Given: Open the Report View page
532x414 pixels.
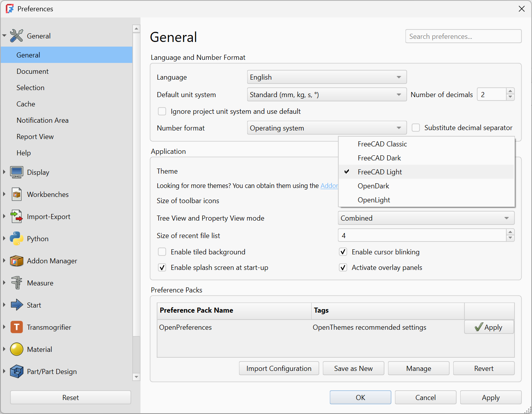Looking at the screenshot, I should tap(66, 137).
